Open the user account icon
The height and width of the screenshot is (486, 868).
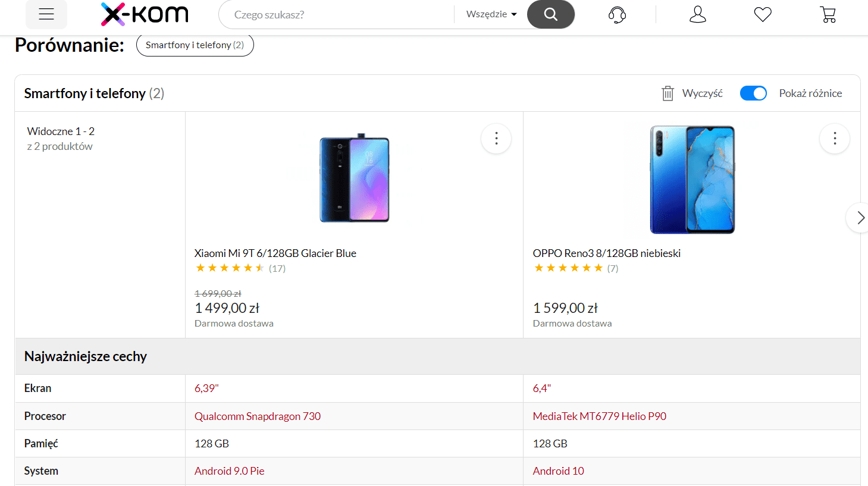pyautogui.click(x=698, y=14)
